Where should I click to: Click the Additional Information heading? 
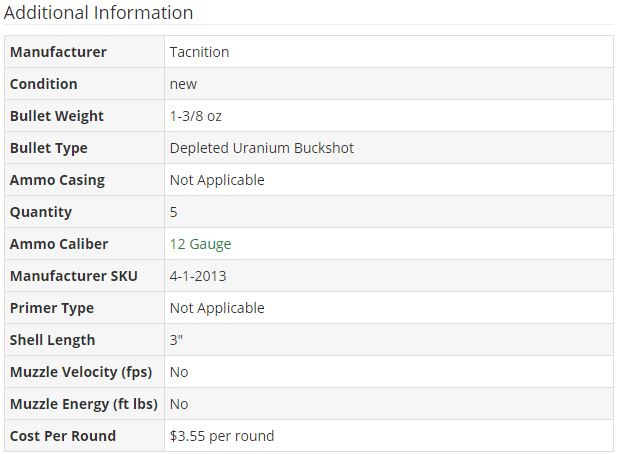coord(98,13)
